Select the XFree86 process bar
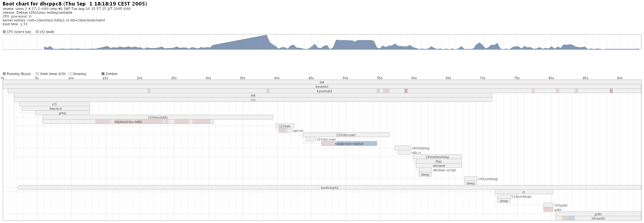 [598, 218]
